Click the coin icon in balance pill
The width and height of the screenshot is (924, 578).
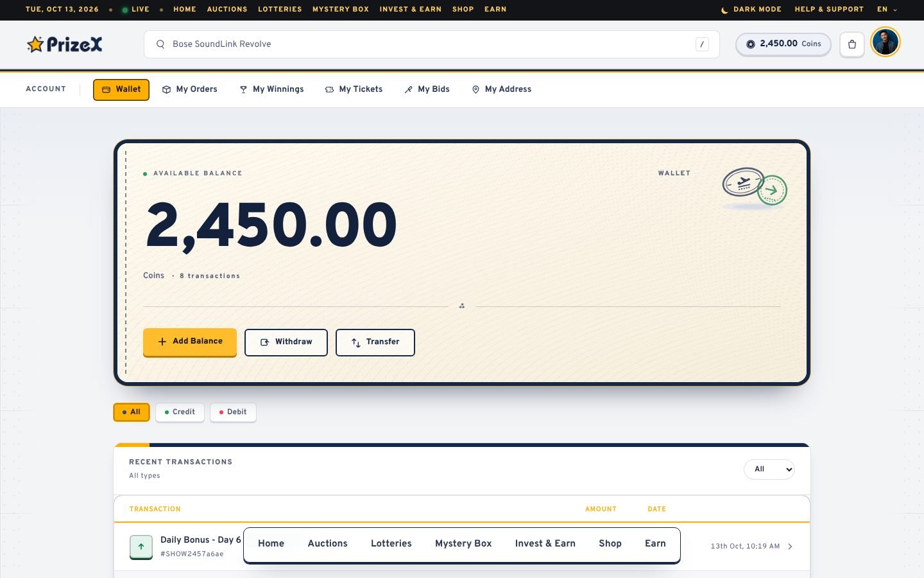[x=750, y=44]
